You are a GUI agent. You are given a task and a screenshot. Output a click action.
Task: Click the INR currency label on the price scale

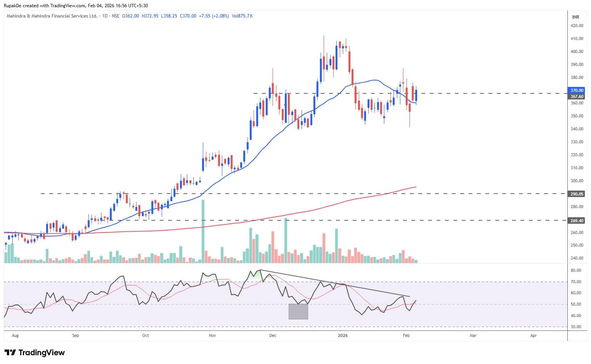click(576, 17)
